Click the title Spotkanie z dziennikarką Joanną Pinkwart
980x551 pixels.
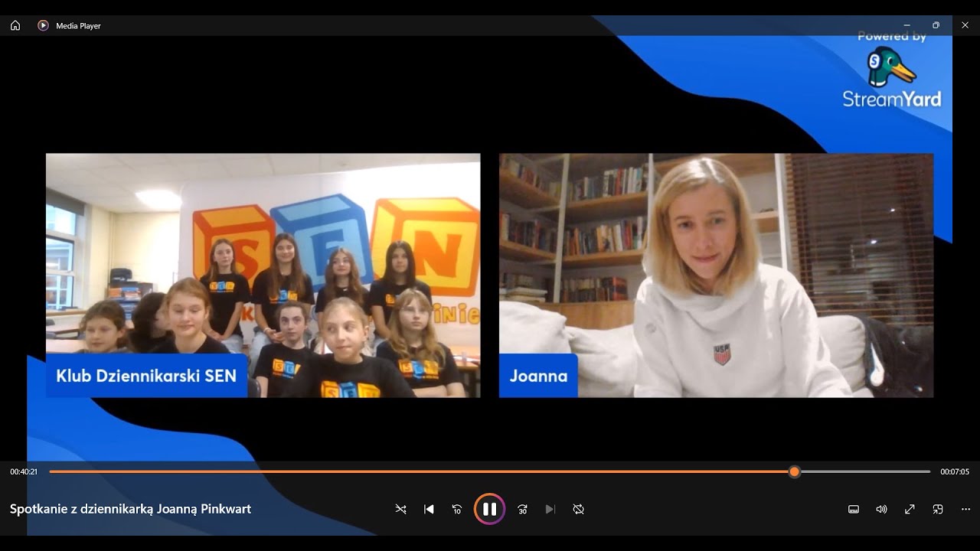(x=130, y=509)
